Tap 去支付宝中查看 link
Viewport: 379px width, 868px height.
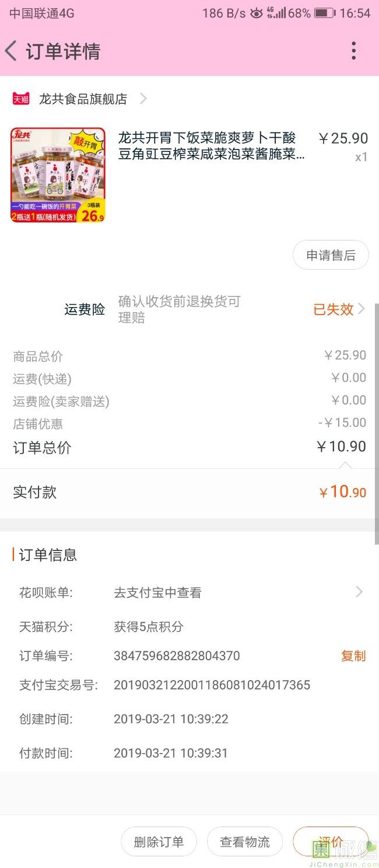coord(157,592)
